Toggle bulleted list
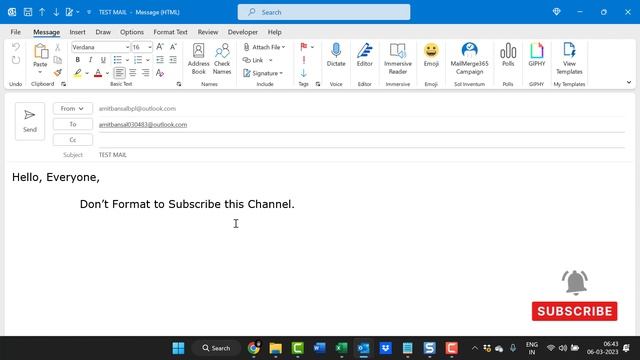The width and height of the screenshot is (640, 360). [x=118, y=60]
